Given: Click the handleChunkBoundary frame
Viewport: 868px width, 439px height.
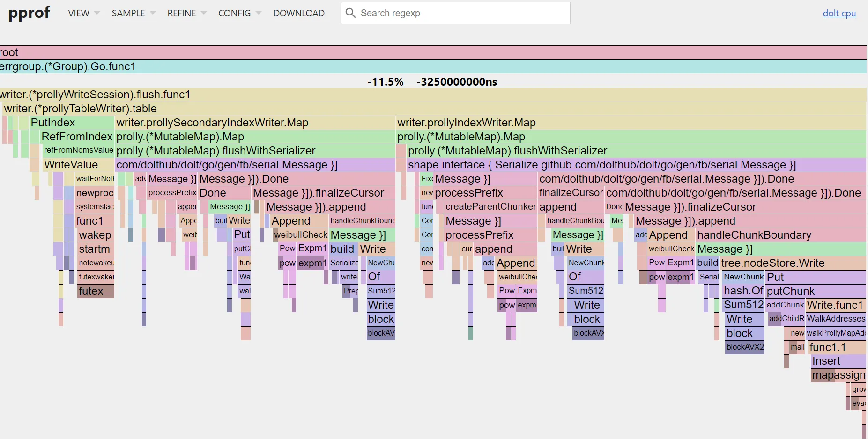Looking at the screenshot, I should pyautogui.click(x=754, y=234).
